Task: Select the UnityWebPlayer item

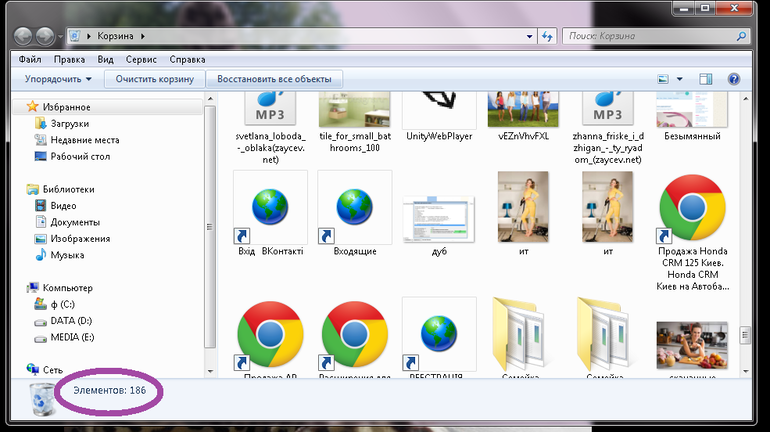Action: click(x=439, y=117)
